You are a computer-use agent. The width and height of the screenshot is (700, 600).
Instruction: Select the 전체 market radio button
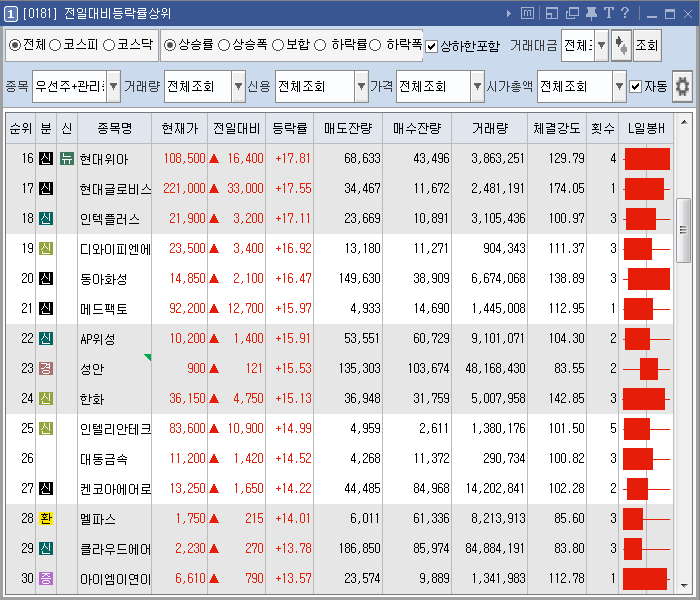point(15,45)
